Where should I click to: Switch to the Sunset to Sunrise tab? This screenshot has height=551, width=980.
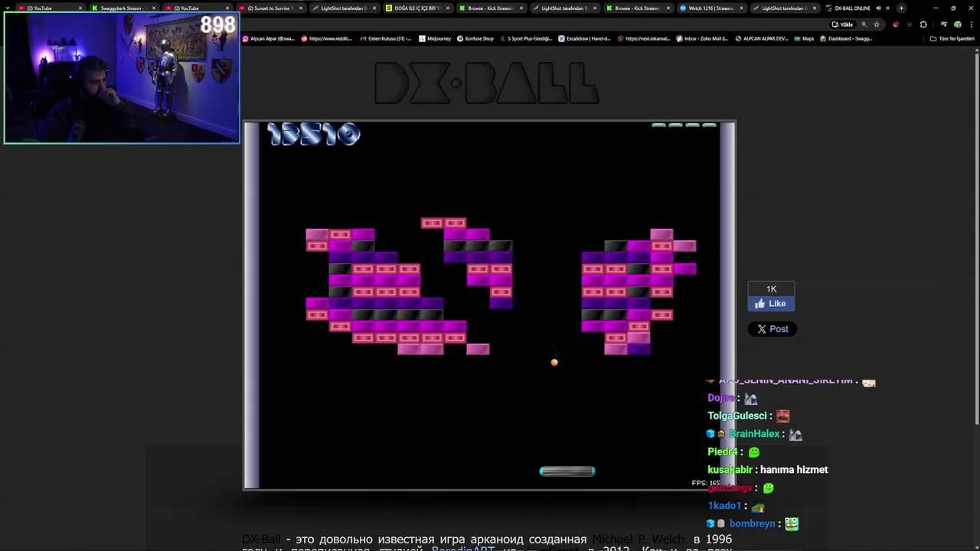point(271,8)
